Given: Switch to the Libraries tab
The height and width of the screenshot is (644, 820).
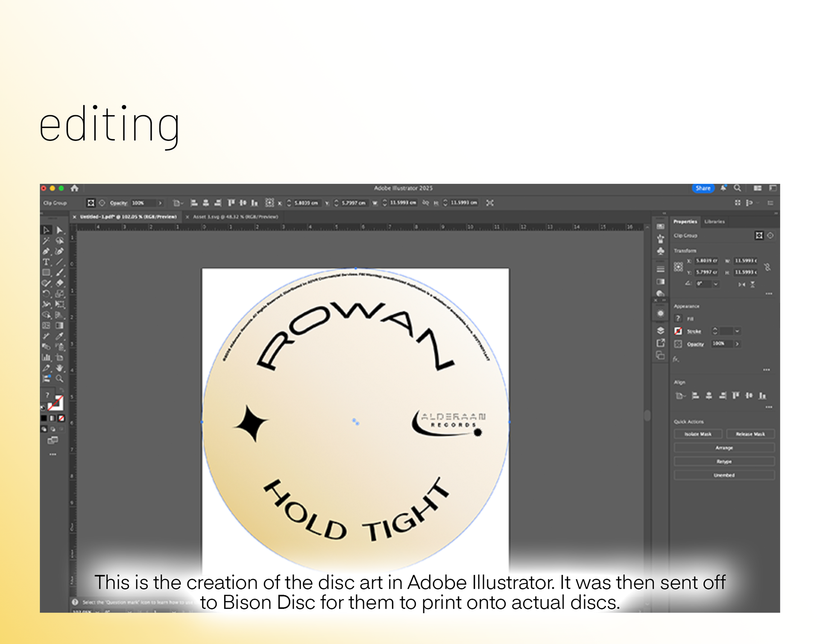Looking at the screenshot, I should click(715, 222).
